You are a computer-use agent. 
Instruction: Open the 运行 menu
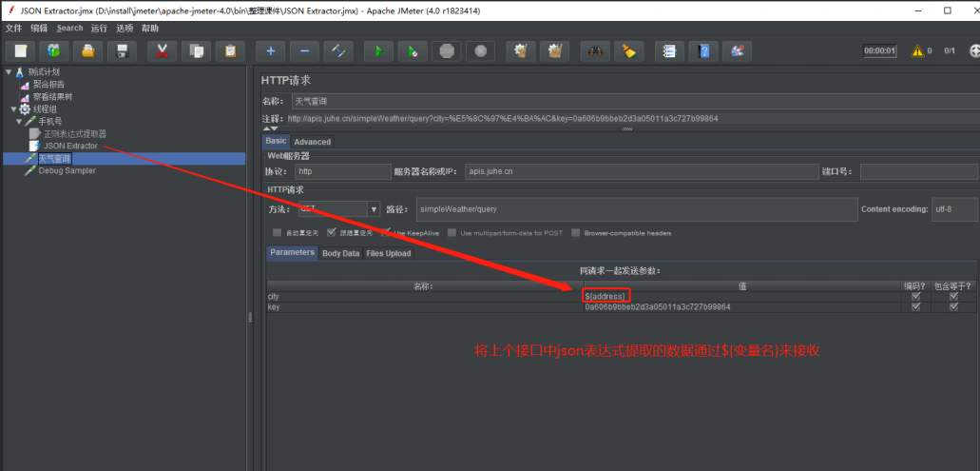(99, 29)
